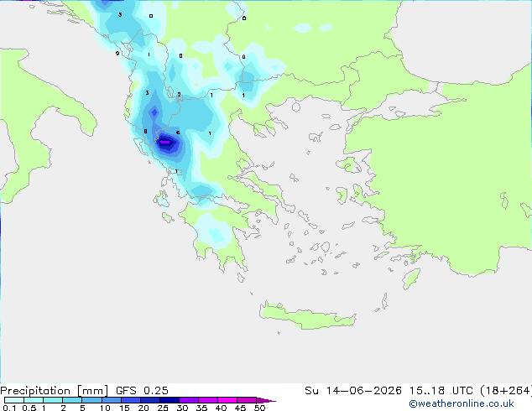This screenshot has height=411, width=532.
Task: Click the 'Precipitation [mm] GFS 0.25' title
Action: click(84, 391)
